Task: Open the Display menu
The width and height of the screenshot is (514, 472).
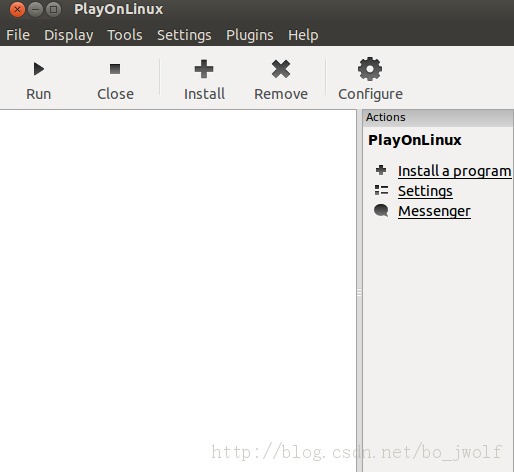Action: tap(69, 35)
